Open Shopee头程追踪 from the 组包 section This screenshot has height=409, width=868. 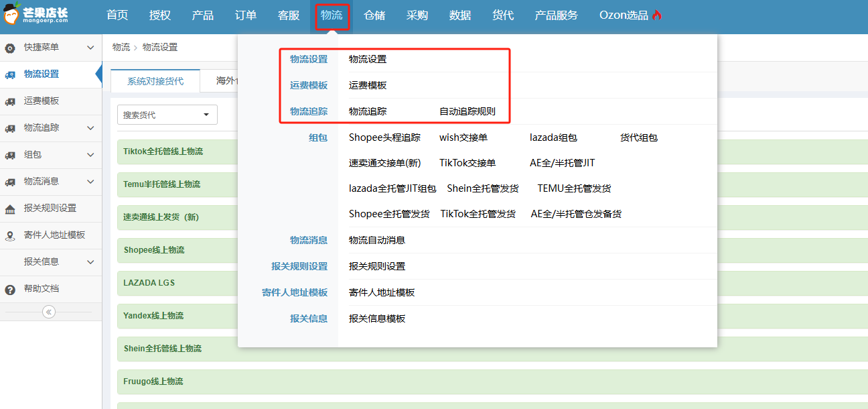pos(384,137)
